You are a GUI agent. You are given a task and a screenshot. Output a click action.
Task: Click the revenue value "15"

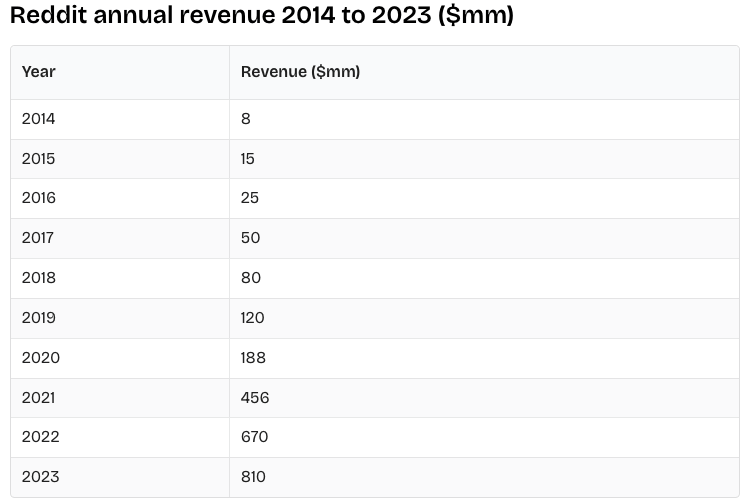point(248,159)
